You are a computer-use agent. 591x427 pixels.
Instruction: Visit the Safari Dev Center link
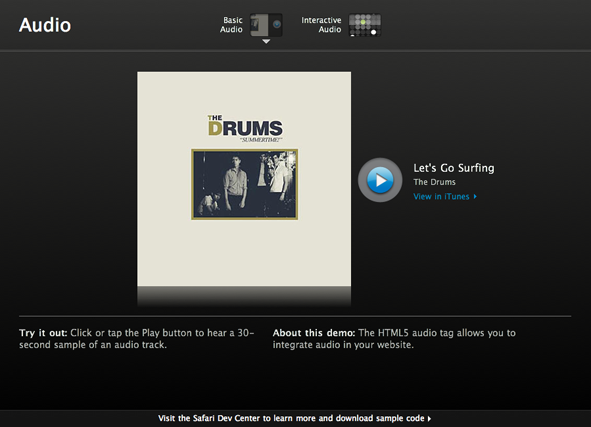tap(295, 418)
